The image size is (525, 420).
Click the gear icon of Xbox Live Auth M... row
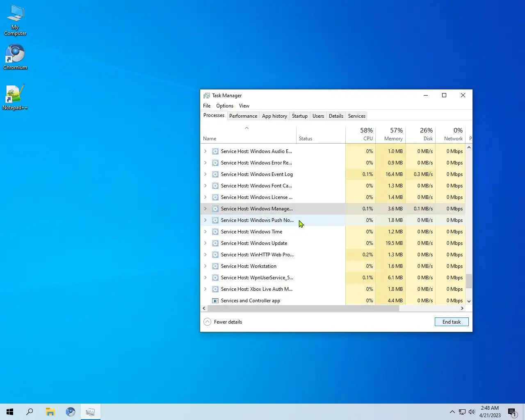tap(215, 289)
